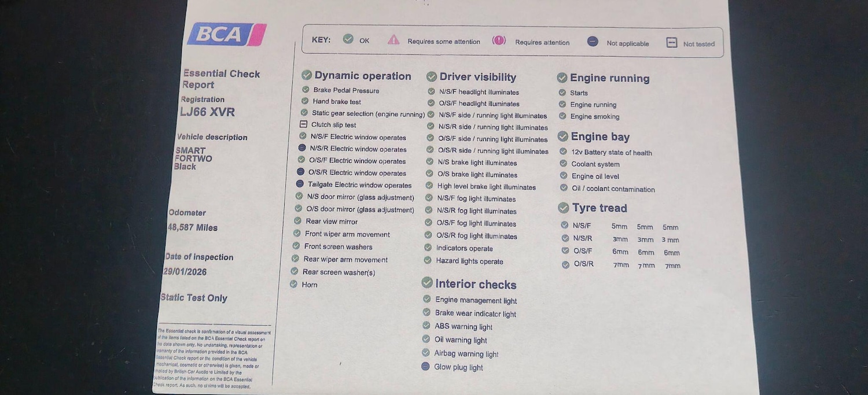
Task: Click the check mark beside Airbag warning light
Action: point(426,353)
